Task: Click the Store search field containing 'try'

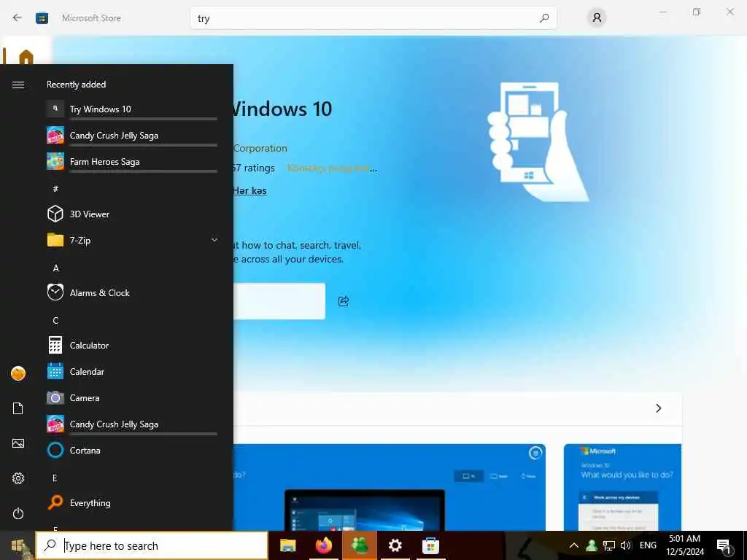Action: point(373,18)
